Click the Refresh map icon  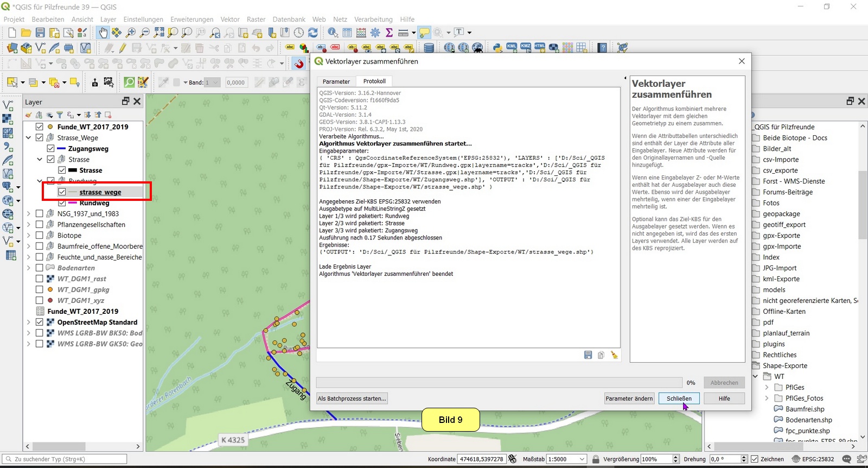coord(313,33)
